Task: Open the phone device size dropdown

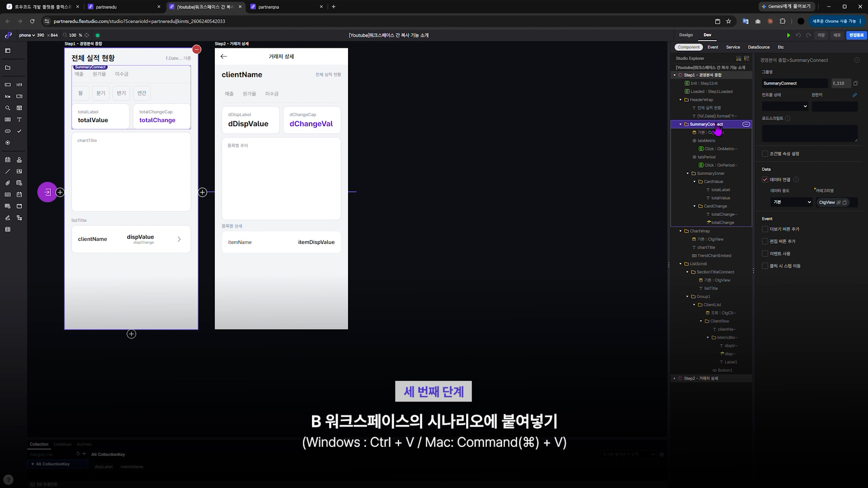Action: pyautogui.click(x=27, y=35)
